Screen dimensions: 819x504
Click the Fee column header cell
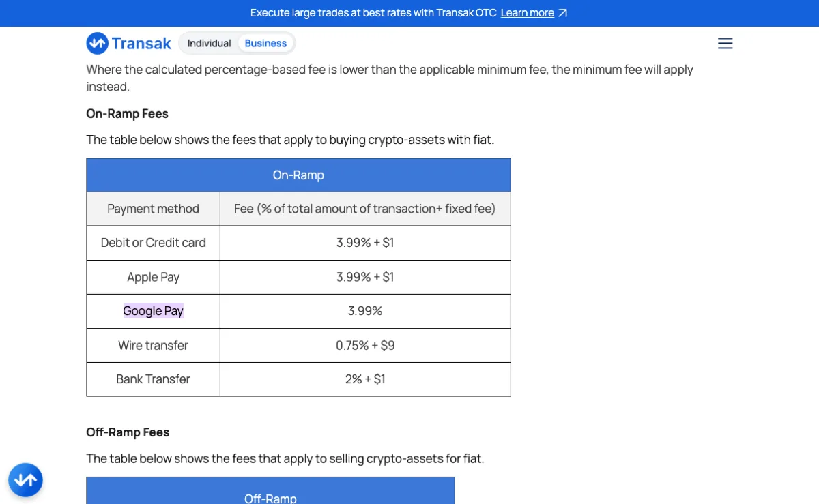(x=365, y=209)
